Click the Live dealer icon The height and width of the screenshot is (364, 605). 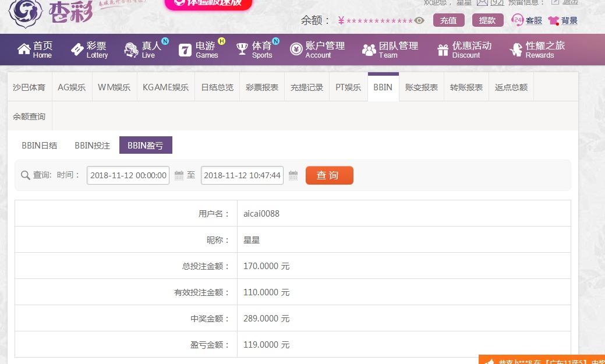(x=132, y=50)
